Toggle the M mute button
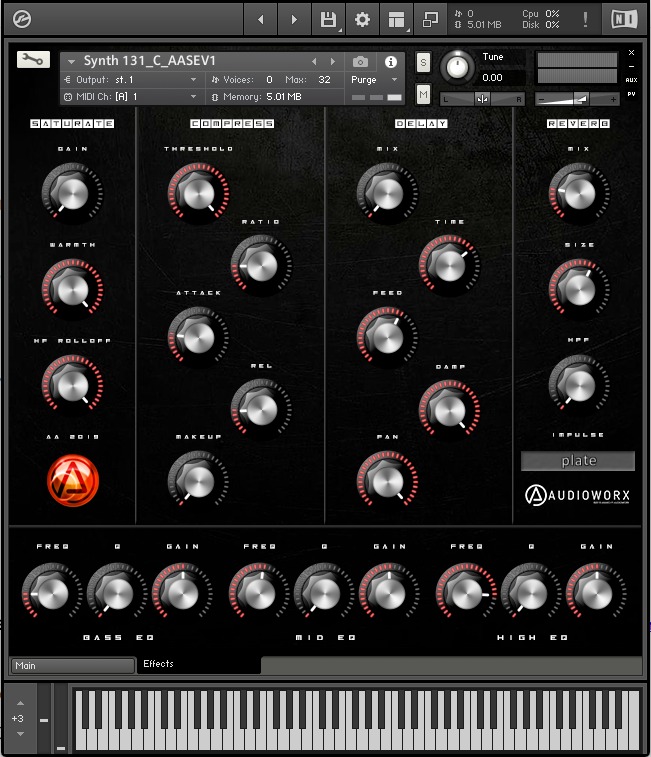Screen dimensions: 651x757 pos(423,94)
